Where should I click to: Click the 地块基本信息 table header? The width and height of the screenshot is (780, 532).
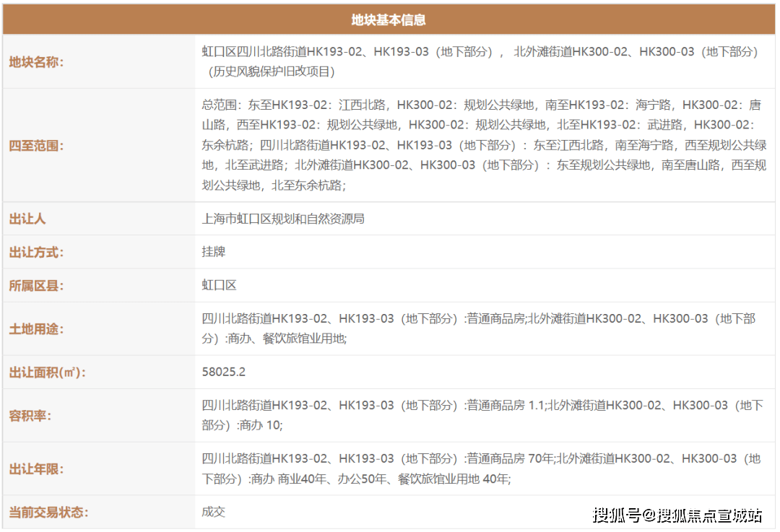tap(390, 20)
